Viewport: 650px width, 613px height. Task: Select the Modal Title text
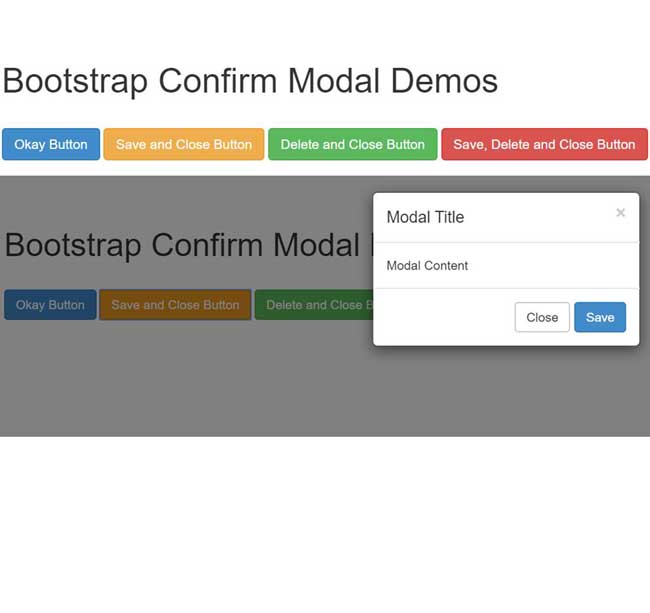pyautogui.click(x=425, y=217)
